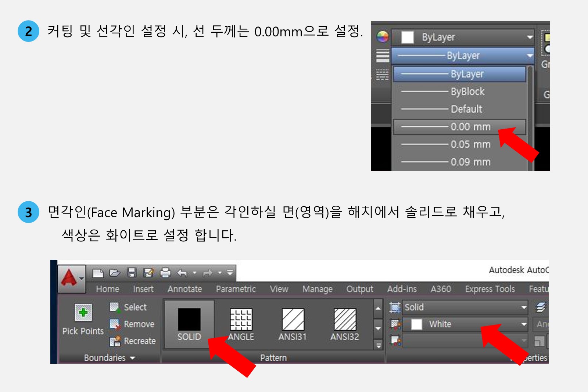Open the Customize Quick Access Toolbar dropdown
The image size is (588, 392).
click(230, 273)
